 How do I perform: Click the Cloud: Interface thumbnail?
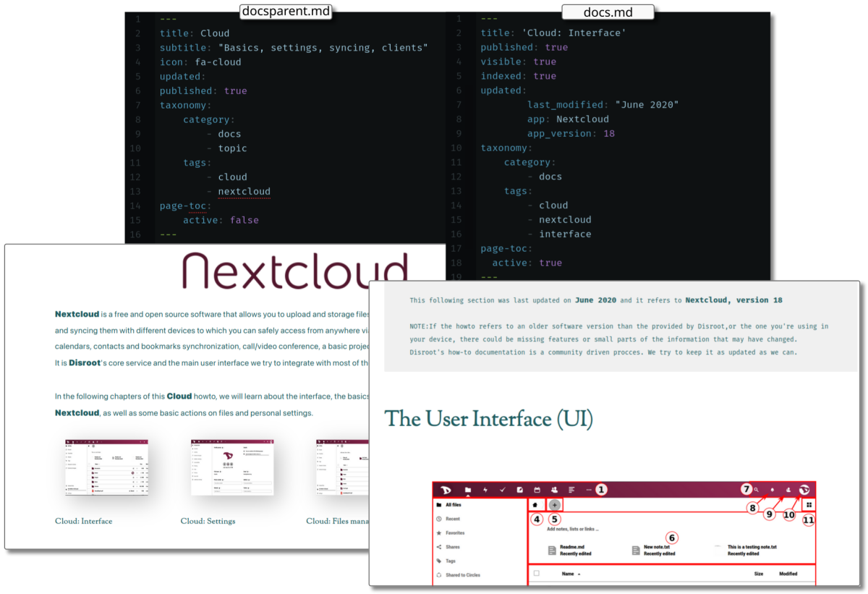[x=107, y=467]
